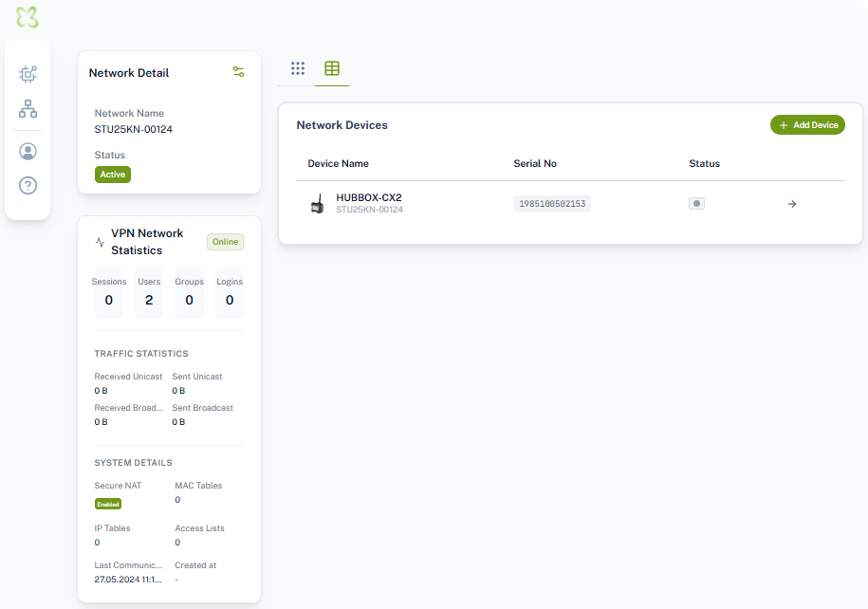This screenshot has height=609, width=868.
Task: Click the HUBBOX-CX2 device image
Action: tap(318, 204)
